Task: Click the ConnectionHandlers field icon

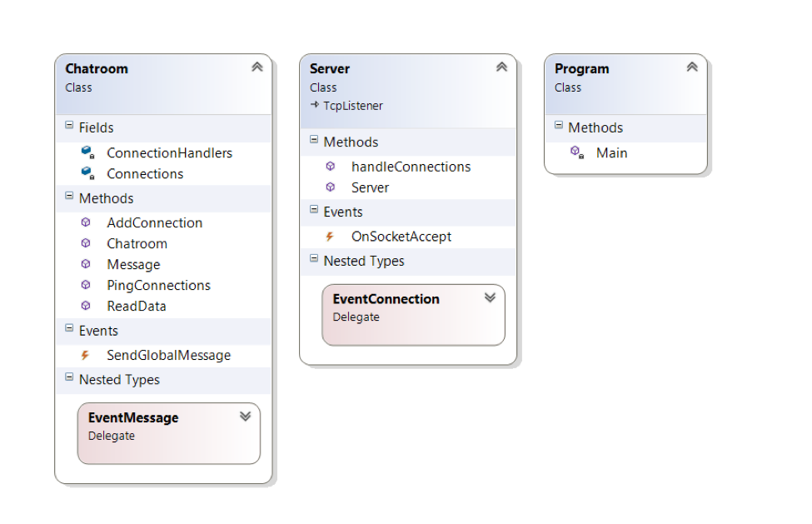Action: (87, 152)
